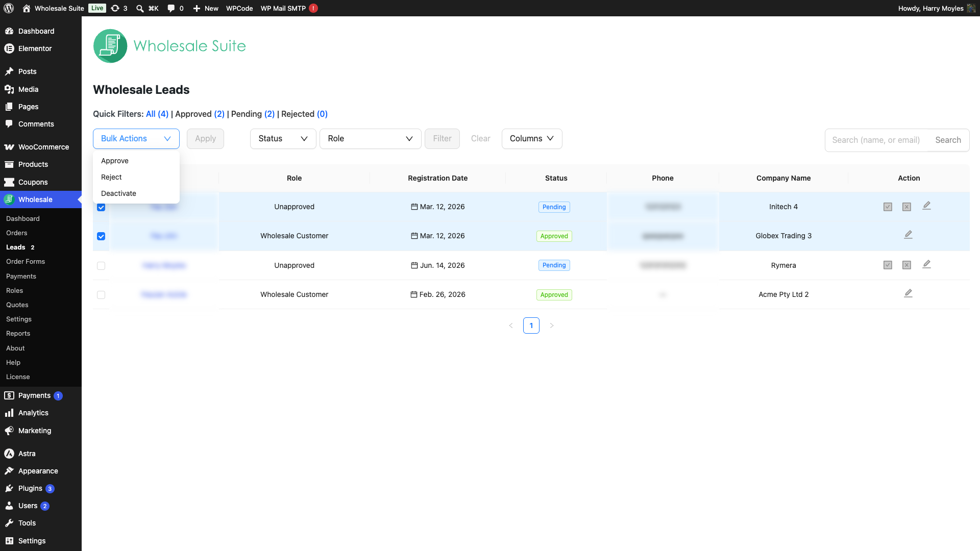This screenshot has width=980, height=551.
Task: Open the user avatar next to Howdy
Action: point(971,8)
